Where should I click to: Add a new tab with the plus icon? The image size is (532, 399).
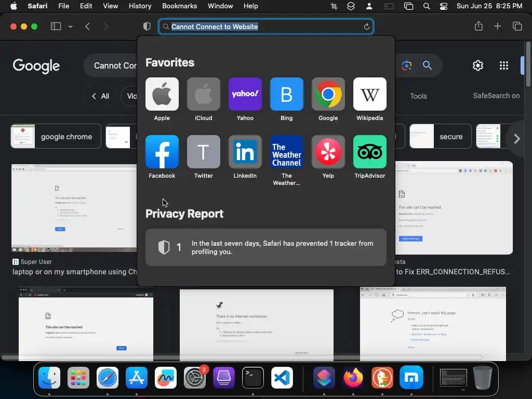pyautogui.click(x=497, y=26)
